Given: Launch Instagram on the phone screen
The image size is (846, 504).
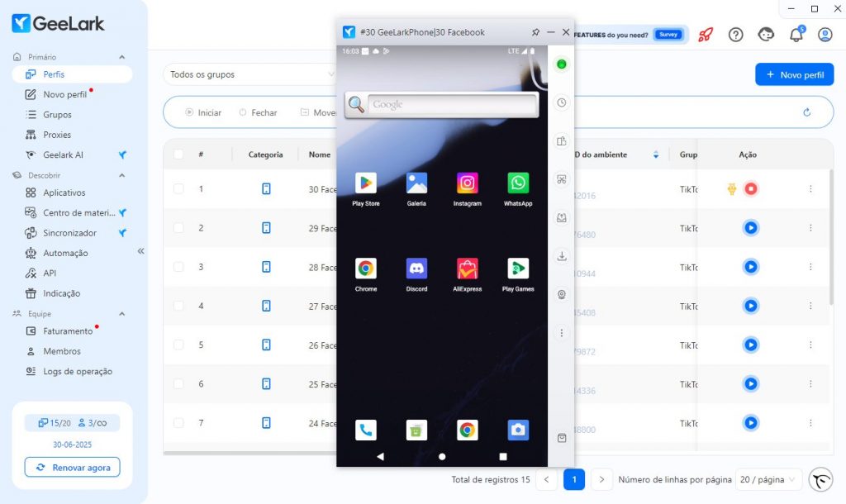Looking at the screenshot, I should pos(468,183).
